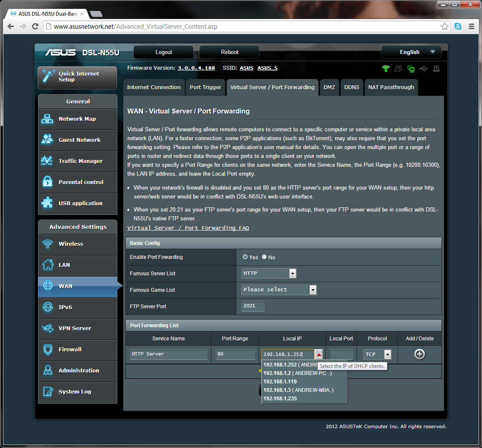Click the ASUS SSID link
This screenshot has height=448, width=482.
(246, 68)
